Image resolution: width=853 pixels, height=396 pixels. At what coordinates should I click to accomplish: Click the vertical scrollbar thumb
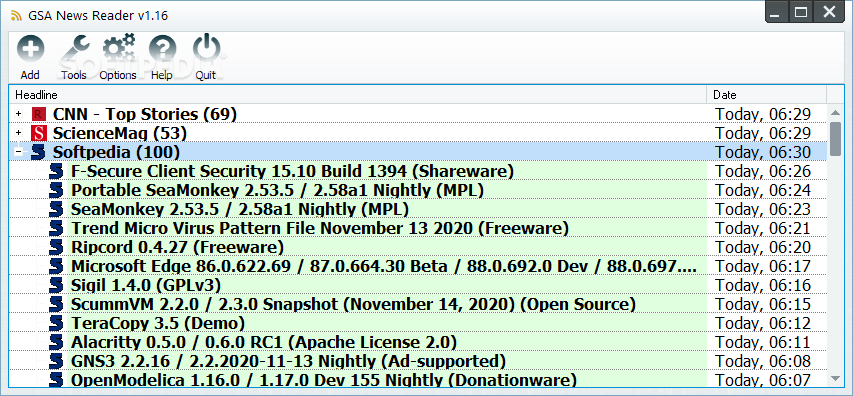(x=835, y=139)
